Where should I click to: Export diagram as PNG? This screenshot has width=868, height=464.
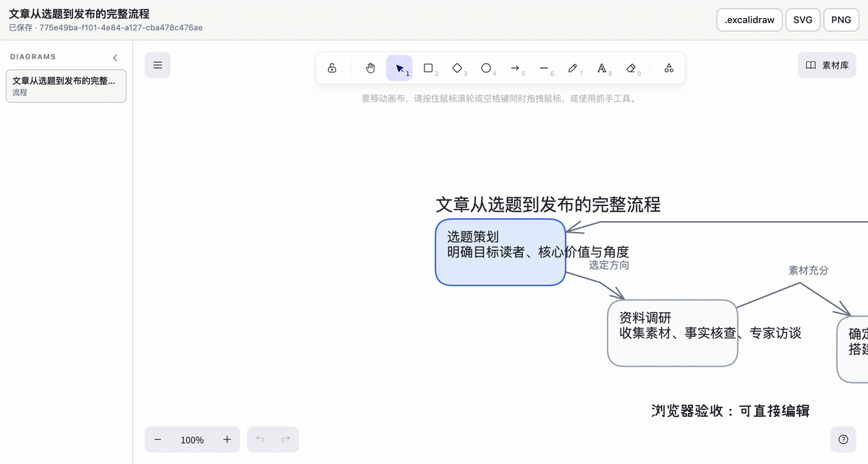click(841, 20)
